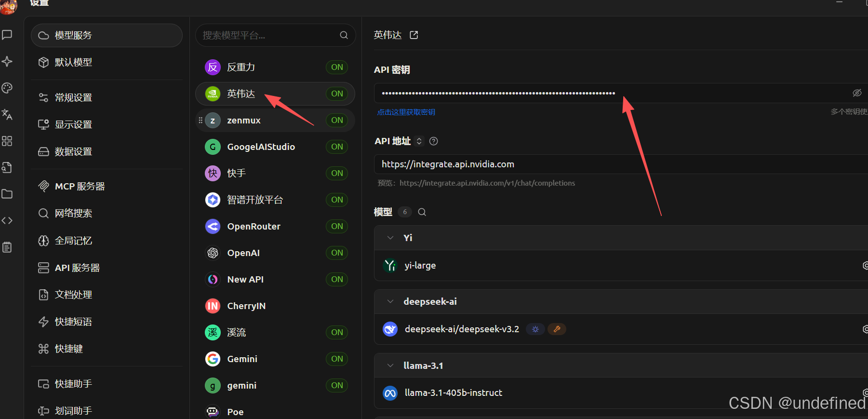Image resolution: width=868 pixels, height=419 pixels.
Task: Click 点击这里获取密钥 link
Action: (406, 112)
